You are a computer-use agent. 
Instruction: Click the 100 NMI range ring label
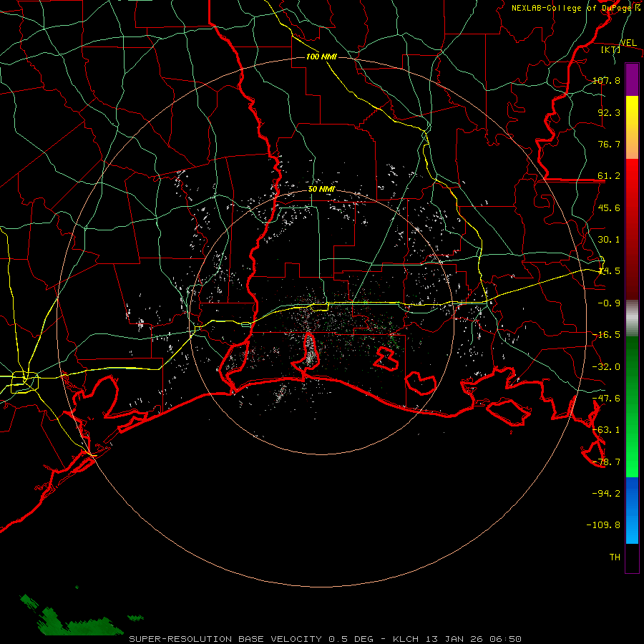point(321,57)
